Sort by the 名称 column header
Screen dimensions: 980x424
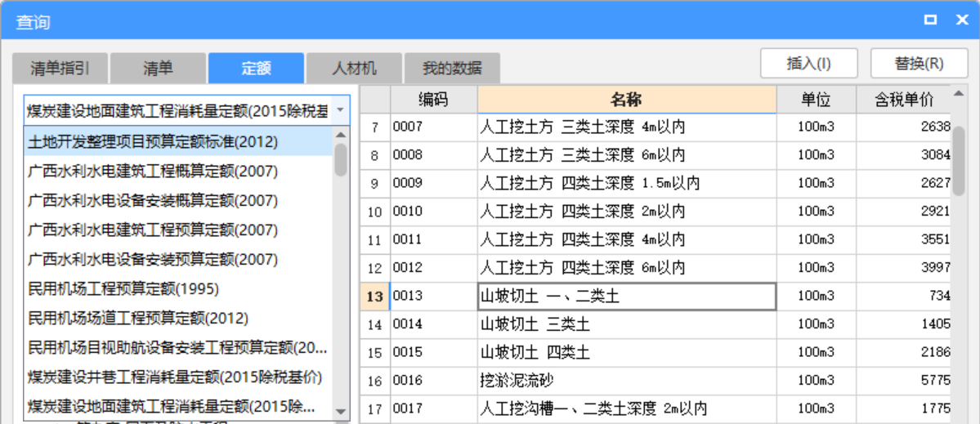626,100
